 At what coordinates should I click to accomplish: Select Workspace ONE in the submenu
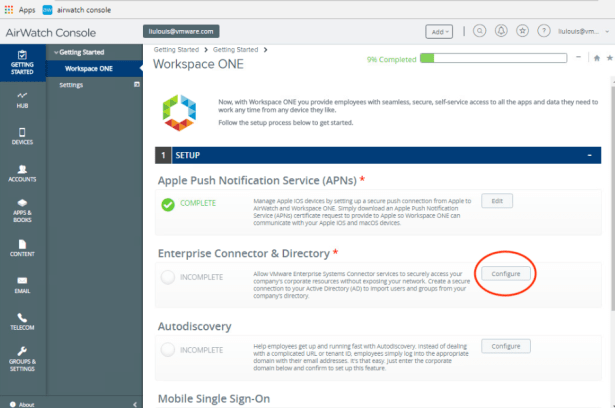(88, 69)
